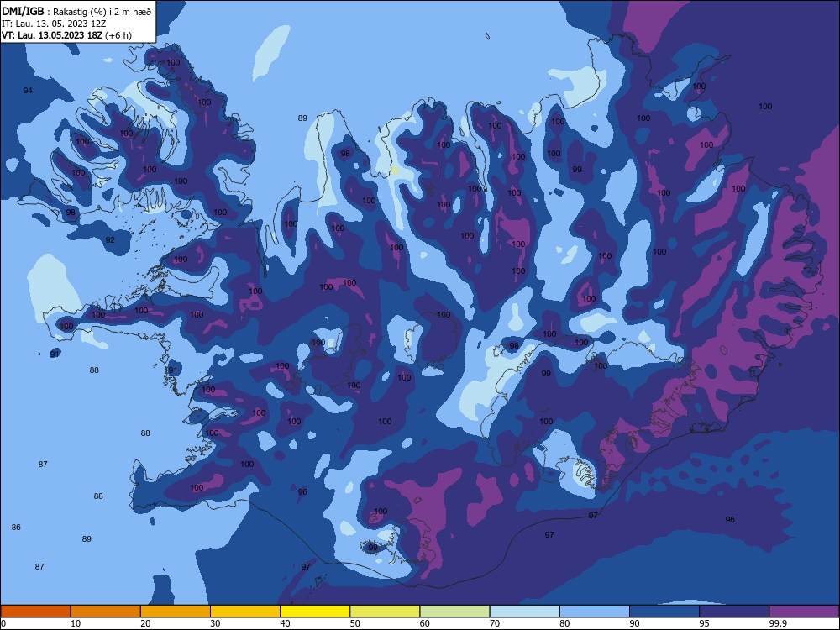Image resolution: width=840 pixels, height=630 pixels.
Task: Choose the golden 30–40 legend swatch
Action: pos(245,612)
